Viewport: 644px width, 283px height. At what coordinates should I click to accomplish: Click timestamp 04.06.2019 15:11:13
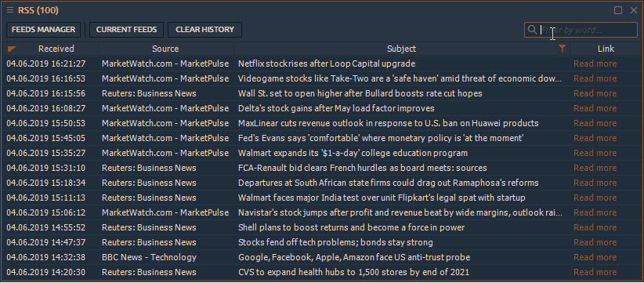point(46,198)
